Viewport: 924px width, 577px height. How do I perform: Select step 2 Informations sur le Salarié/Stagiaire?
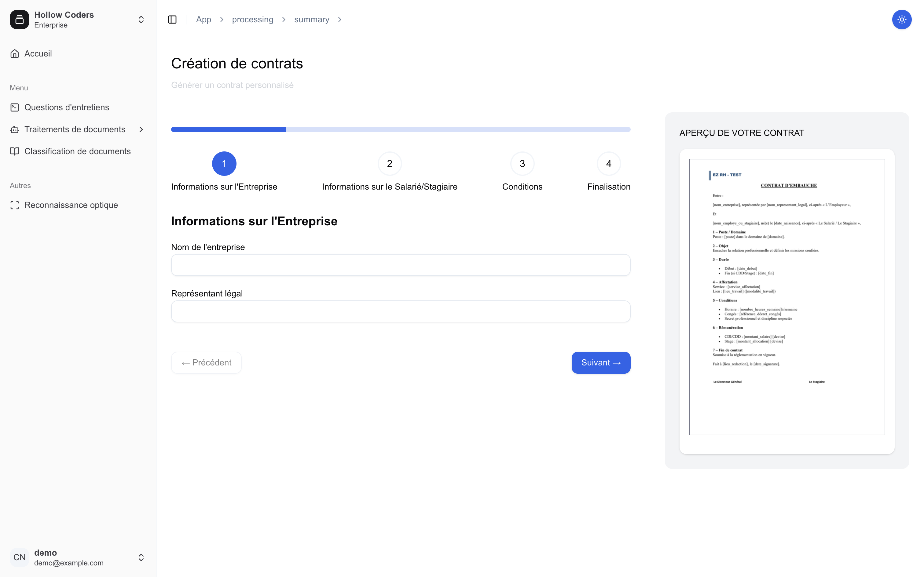tap(390, 164)
